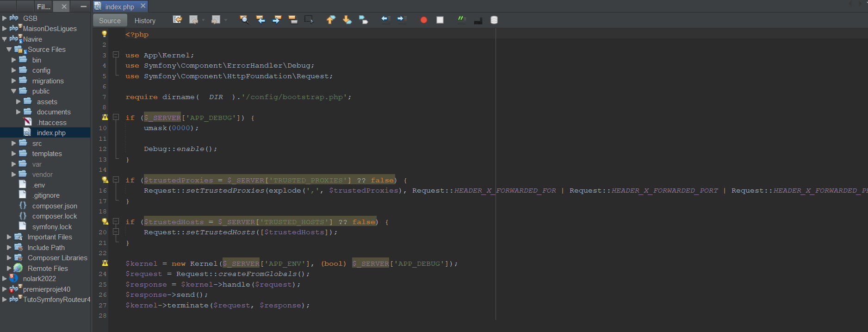The image size is (868, 332).
Task: Expand the vendor folder
Action: click(x=13, y=174)
